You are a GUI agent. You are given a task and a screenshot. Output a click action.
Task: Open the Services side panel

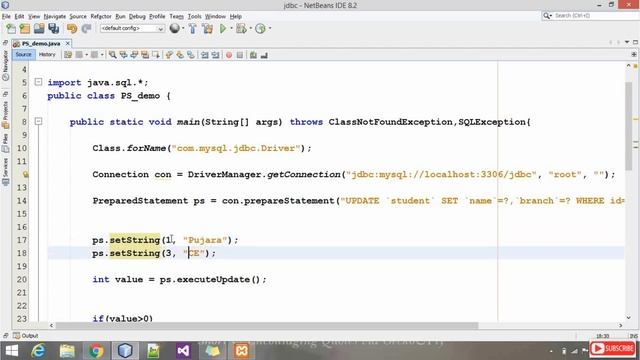pyautogui.click(x=5, y=172)
